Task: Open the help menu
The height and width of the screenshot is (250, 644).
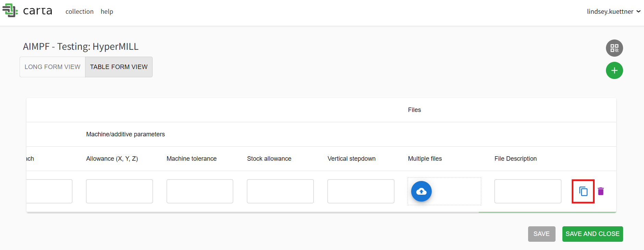Action: tap(107, 11)
